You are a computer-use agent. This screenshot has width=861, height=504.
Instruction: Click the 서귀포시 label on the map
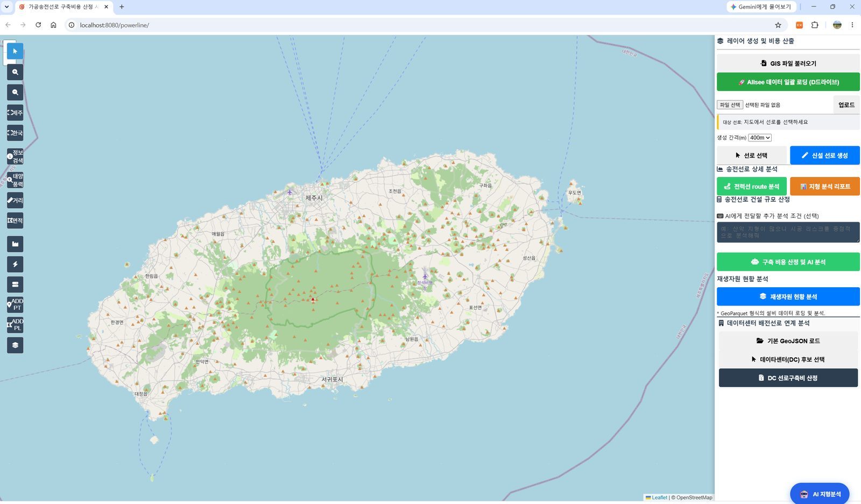pyautogui.click(x=332, y=379)
